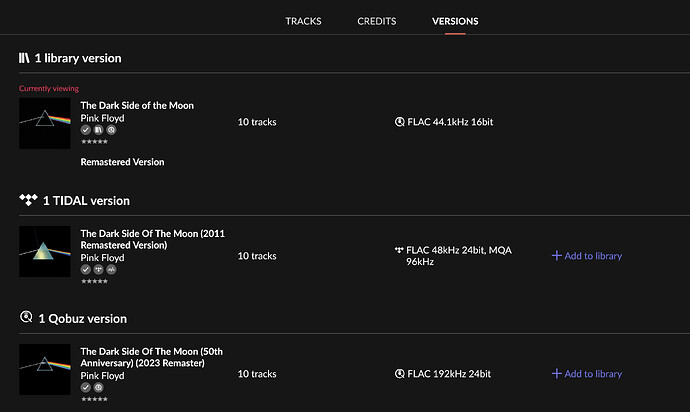Select the VERSIONS tab

(x=455, y=21)
